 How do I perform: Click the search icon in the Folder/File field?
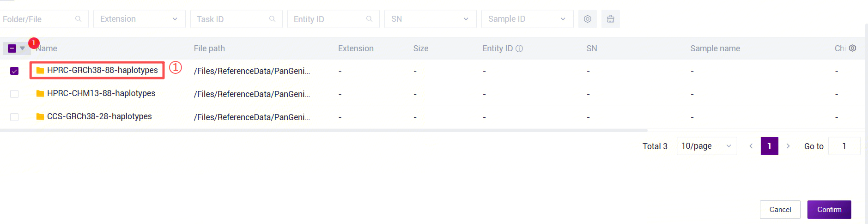78,19
